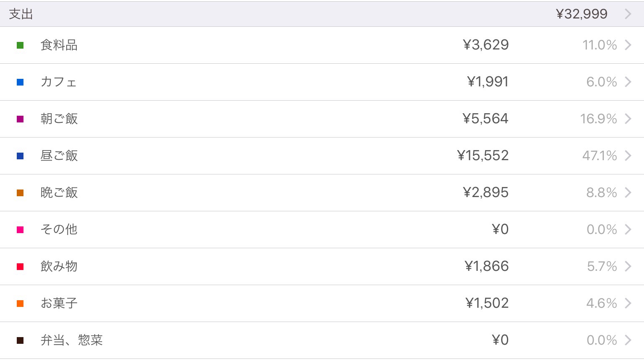Expand the 食料品 row chevron

pyautogui.click(x=628, y=45)
